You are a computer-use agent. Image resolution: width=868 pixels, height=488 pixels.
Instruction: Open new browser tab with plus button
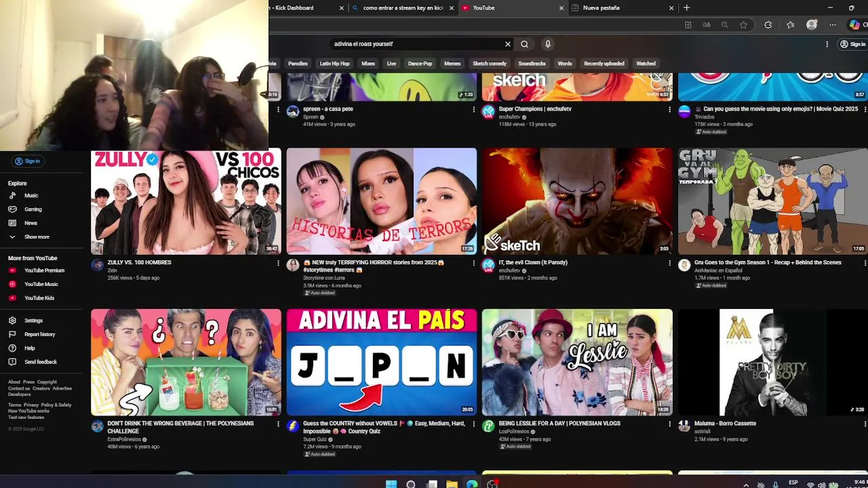(x=687, y=8)
